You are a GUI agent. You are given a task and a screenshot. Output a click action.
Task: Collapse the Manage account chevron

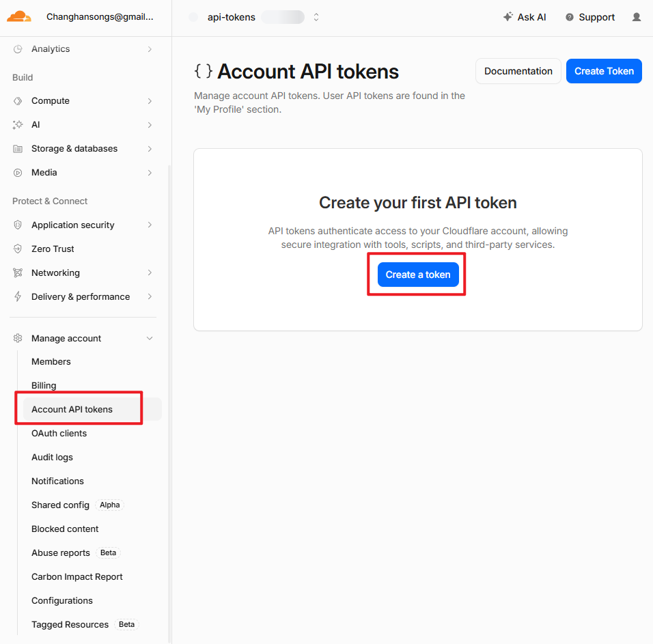tap(150, 339)
